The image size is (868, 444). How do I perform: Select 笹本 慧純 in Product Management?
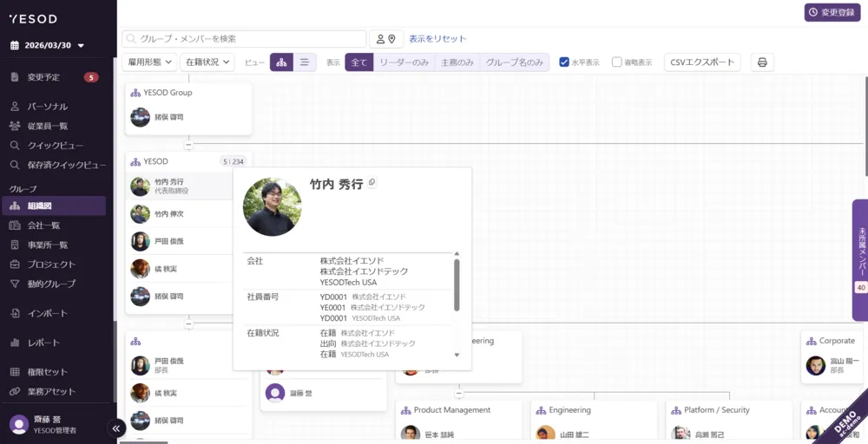click(459, 434)
